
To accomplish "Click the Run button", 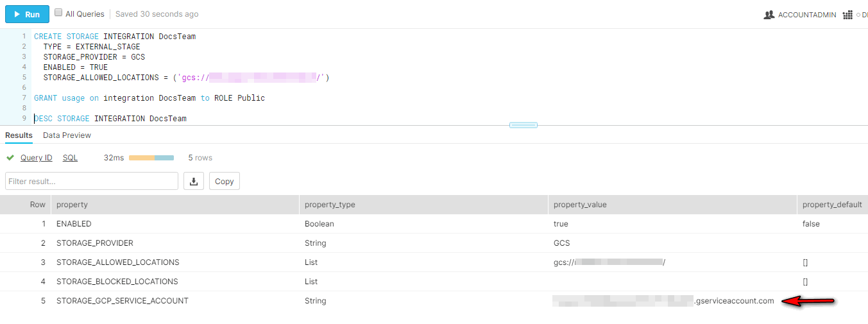I will pos(27,14).
